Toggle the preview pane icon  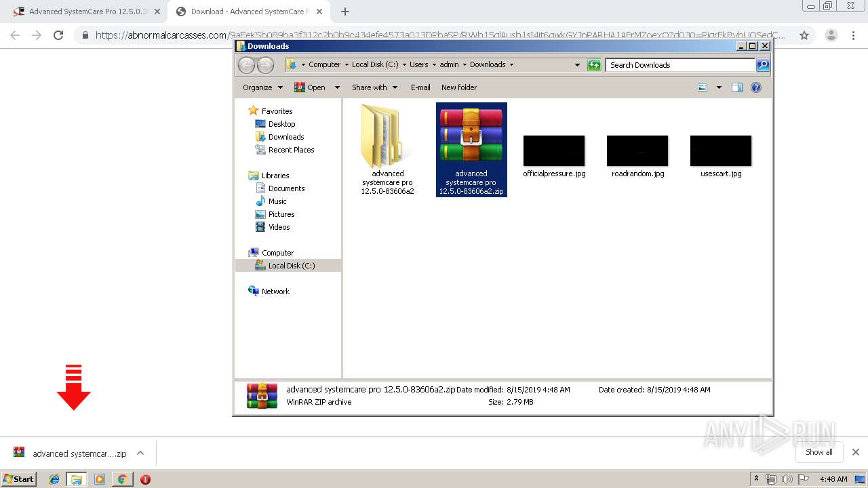pos(737,87)
